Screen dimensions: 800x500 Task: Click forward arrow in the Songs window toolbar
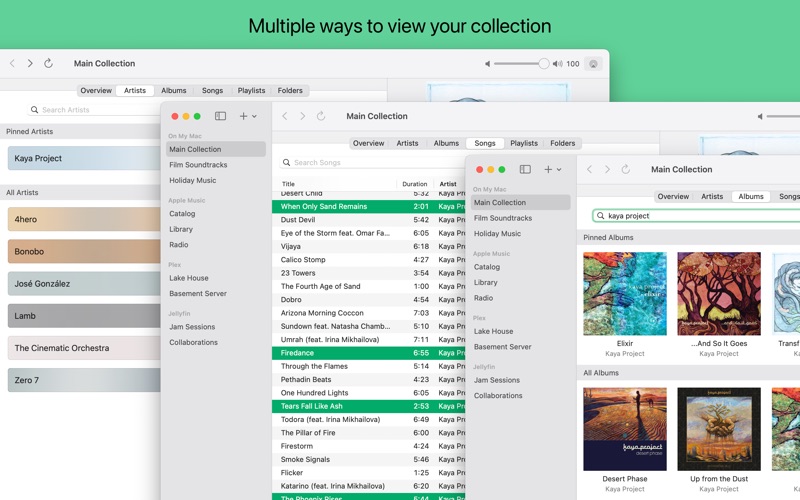(x=303, y=116)
